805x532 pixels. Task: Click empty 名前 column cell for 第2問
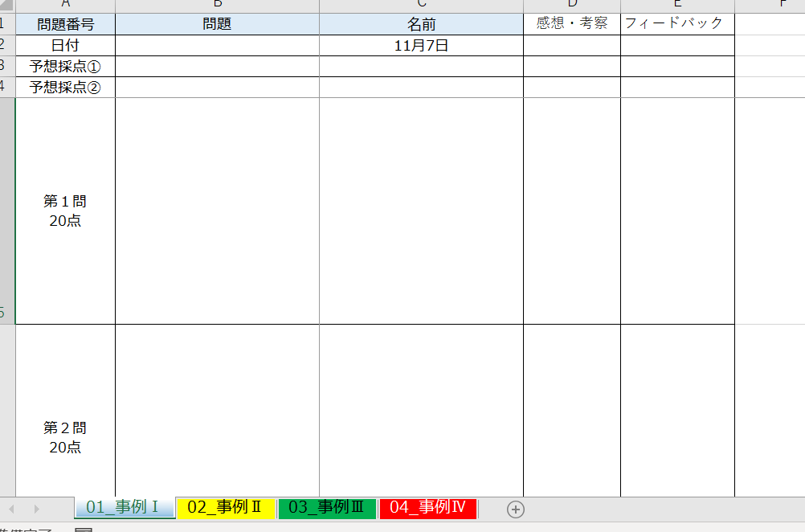(x=421, y=411)
